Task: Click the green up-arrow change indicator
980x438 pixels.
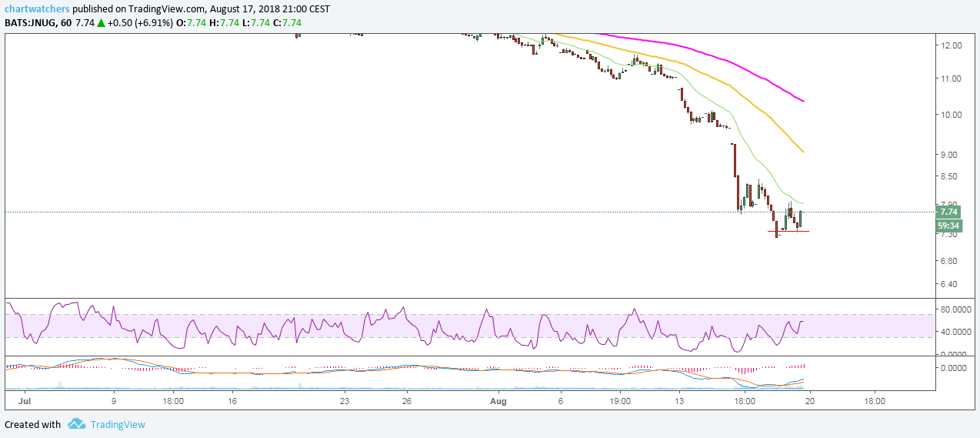Action: (x=101, y=23)
